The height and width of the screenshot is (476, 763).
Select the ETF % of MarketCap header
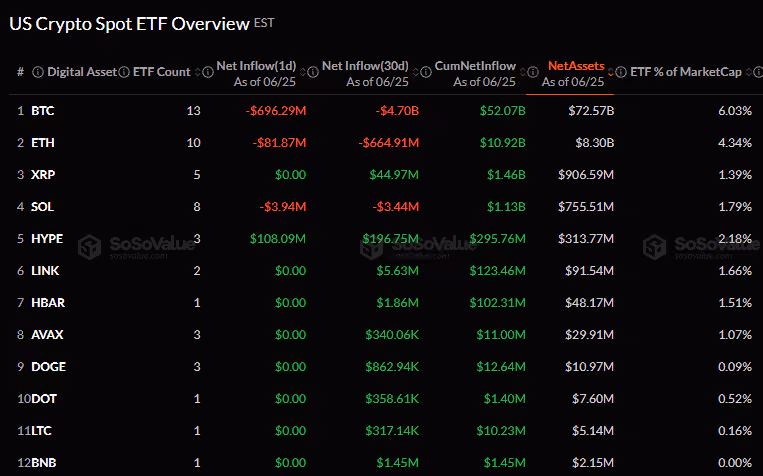click(686, 72)
